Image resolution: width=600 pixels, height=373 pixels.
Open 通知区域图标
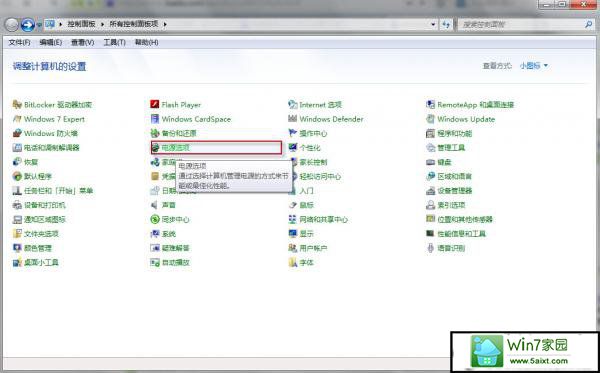click(x=39, y=220)
